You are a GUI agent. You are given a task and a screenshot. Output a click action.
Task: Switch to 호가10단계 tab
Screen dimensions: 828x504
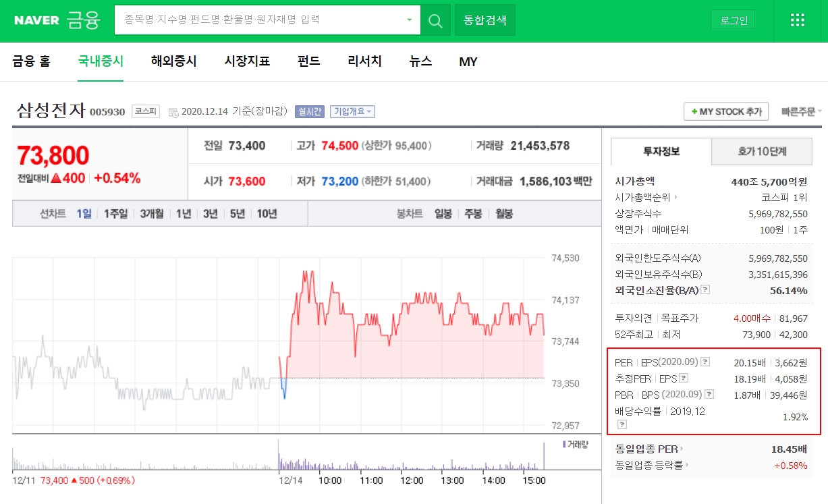(762, 151)
